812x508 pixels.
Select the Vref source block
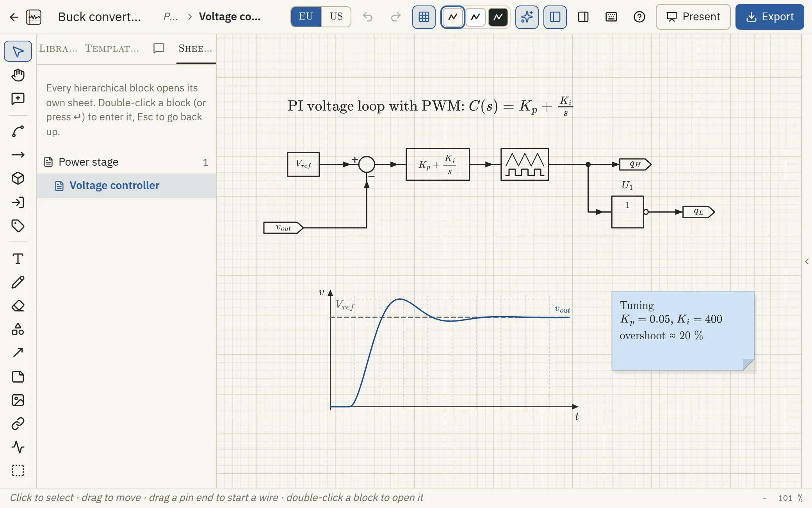tap(303, 165)
